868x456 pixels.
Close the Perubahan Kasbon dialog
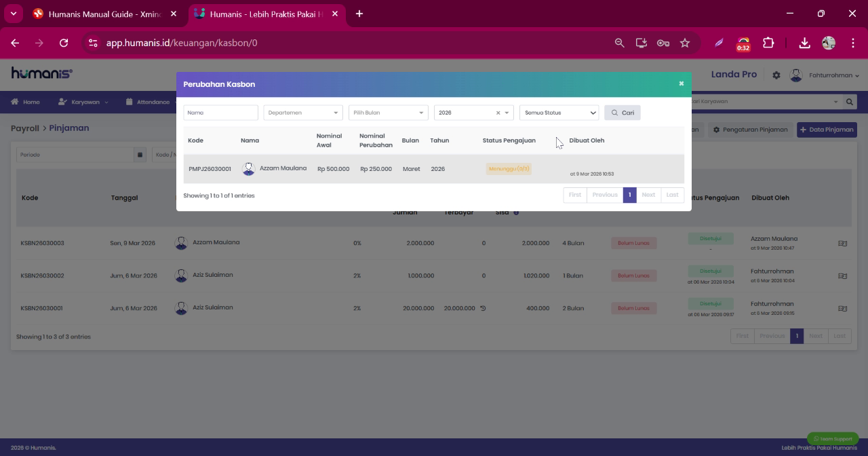click(x=681, y=83)
